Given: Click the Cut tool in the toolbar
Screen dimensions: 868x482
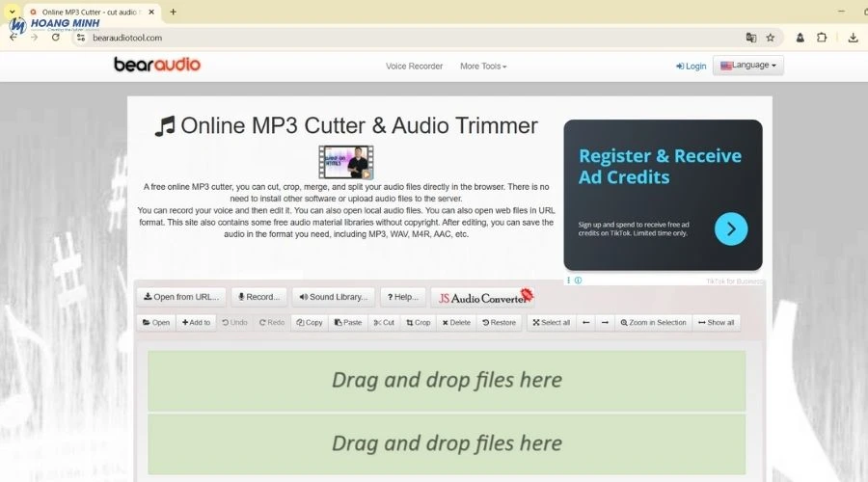Looking at the screenshot, I should pyautogui.click(x=383, y=323).
